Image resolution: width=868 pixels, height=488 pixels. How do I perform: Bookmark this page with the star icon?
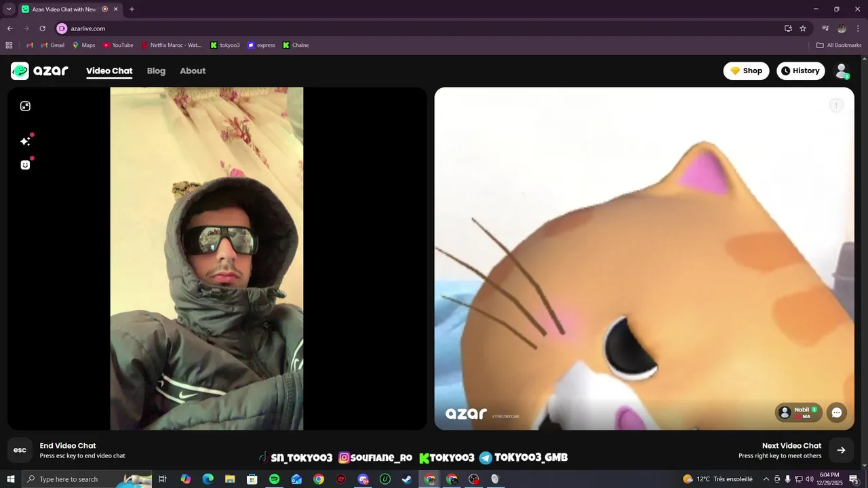pyautogui.click(x=803, y=28)
